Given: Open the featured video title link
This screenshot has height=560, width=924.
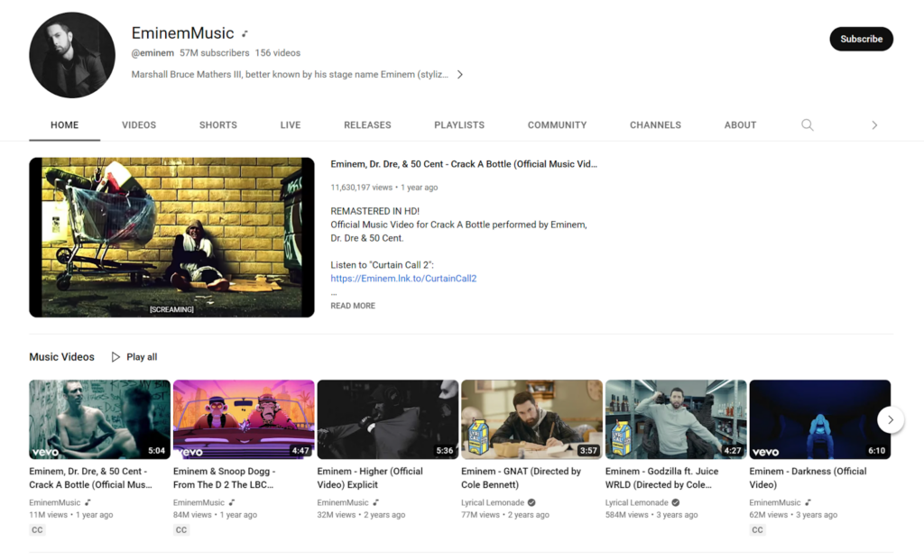Looking at the screenshot, I should [x=464, y=164].
